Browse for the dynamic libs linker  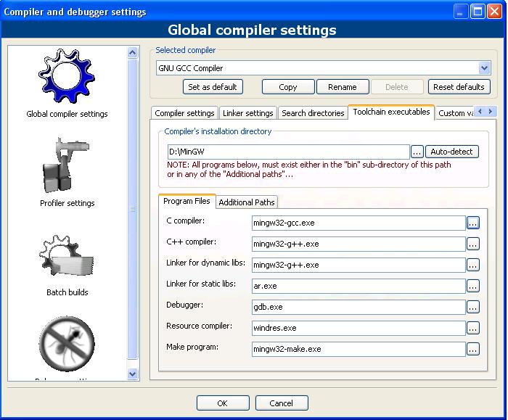[x=472, y=265]
